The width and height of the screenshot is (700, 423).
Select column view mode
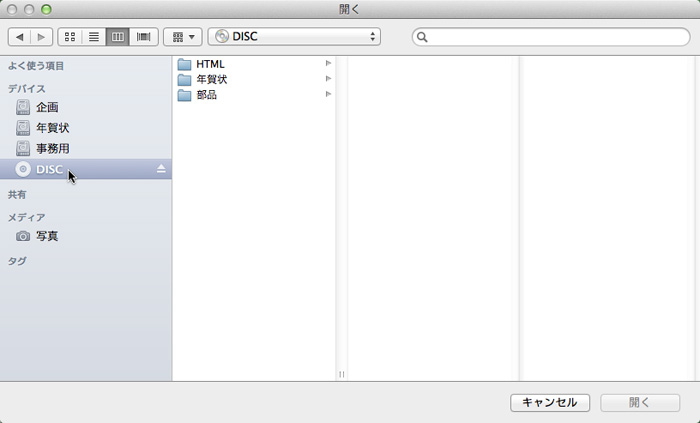(x=118, y=37)
